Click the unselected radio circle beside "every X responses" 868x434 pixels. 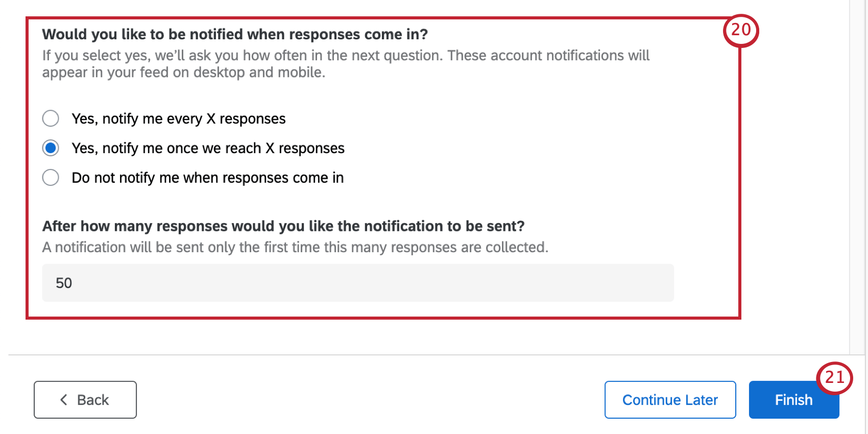pyautogui.click(x=51, y=118)
